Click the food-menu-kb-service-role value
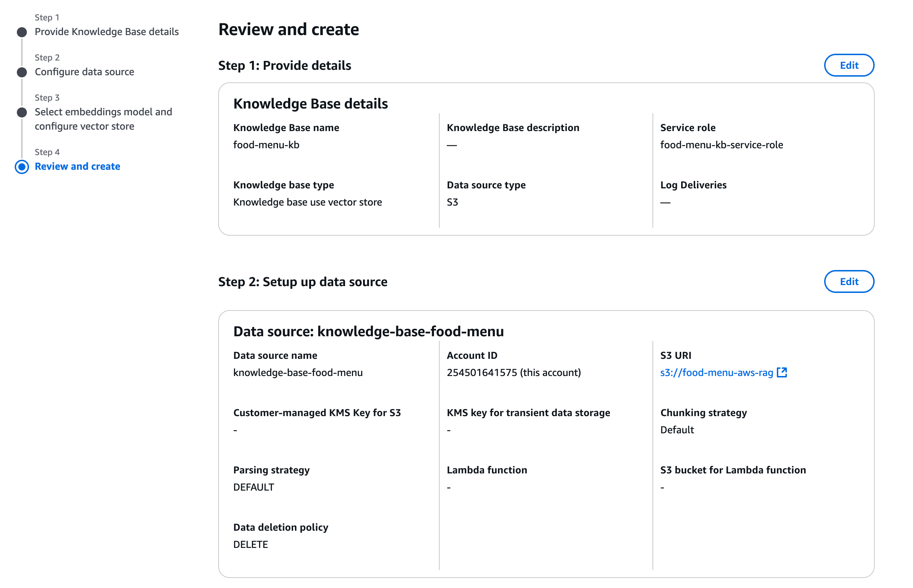The height and width of the screenshot is (588, 913). click(x=721, y=145)
